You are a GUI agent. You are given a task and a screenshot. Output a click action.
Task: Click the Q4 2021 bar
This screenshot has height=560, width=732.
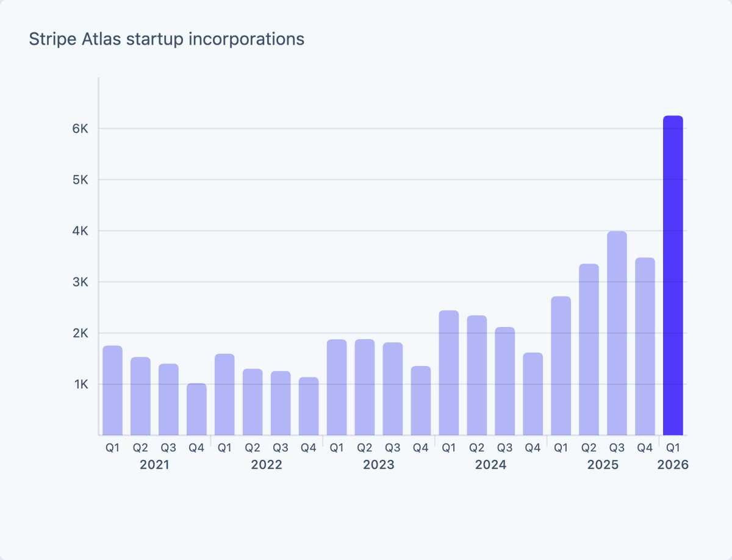[x=196, y=409]
